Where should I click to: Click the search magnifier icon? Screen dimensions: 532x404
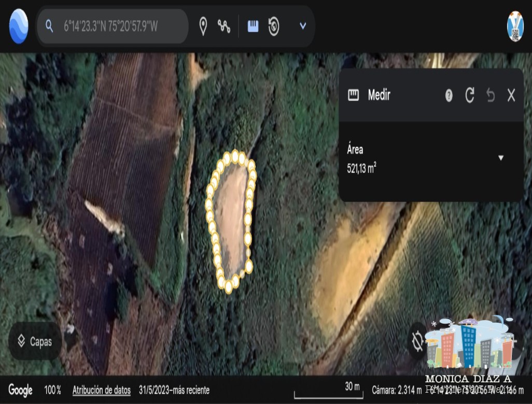[x=49, y=26]
